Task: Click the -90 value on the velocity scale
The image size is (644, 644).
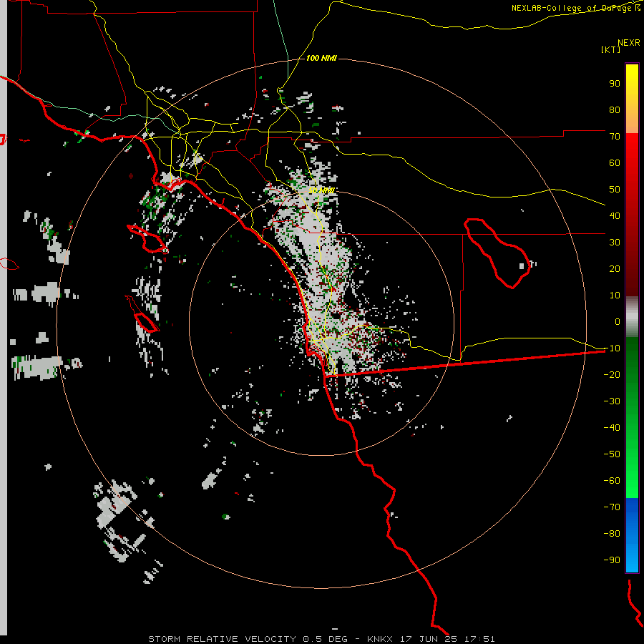Action: pyautogui.click(x=612, y=560)
